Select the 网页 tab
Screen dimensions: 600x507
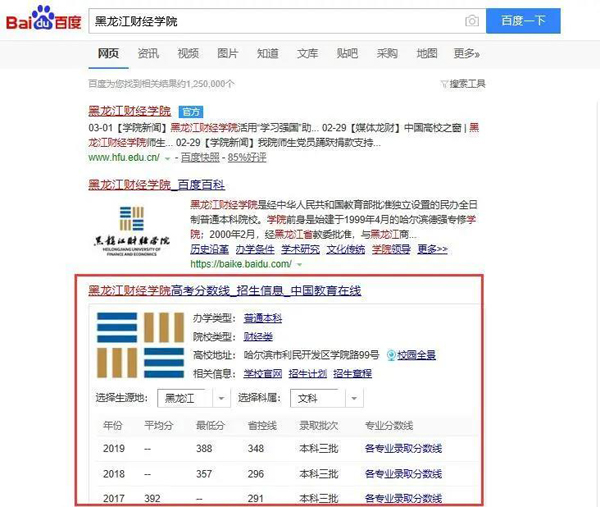[x=108, y=53]
